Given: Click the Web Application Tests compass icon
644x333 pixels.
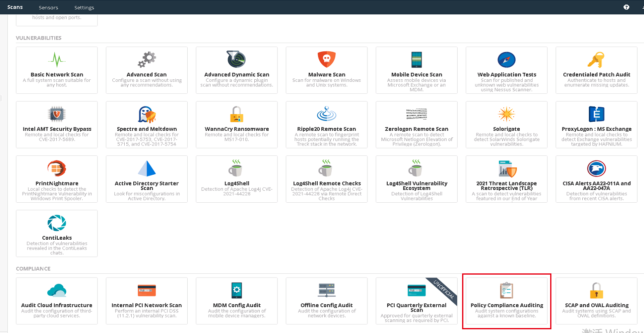Looking at the screenshot, I should pyautogui.click(x=507, y=60).
